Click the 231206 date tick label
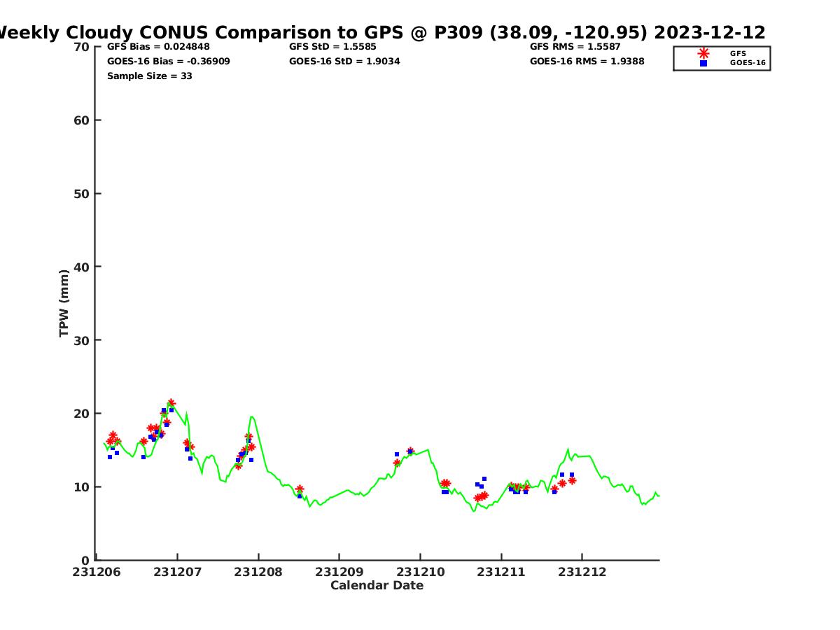Image resolution: width=840 pixels, height=630 pixels. coord(97,572)
